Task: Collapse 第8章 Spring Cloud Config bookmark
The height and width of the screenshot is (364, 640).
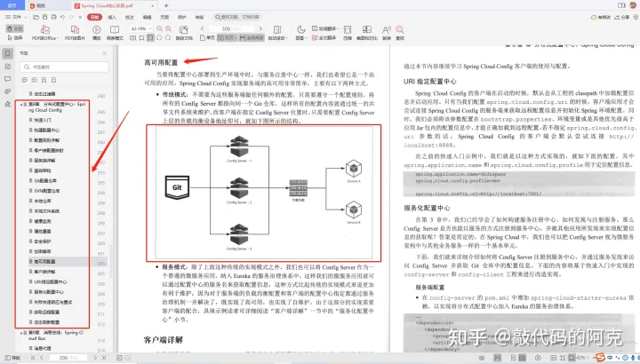Action: pos(21,105)
